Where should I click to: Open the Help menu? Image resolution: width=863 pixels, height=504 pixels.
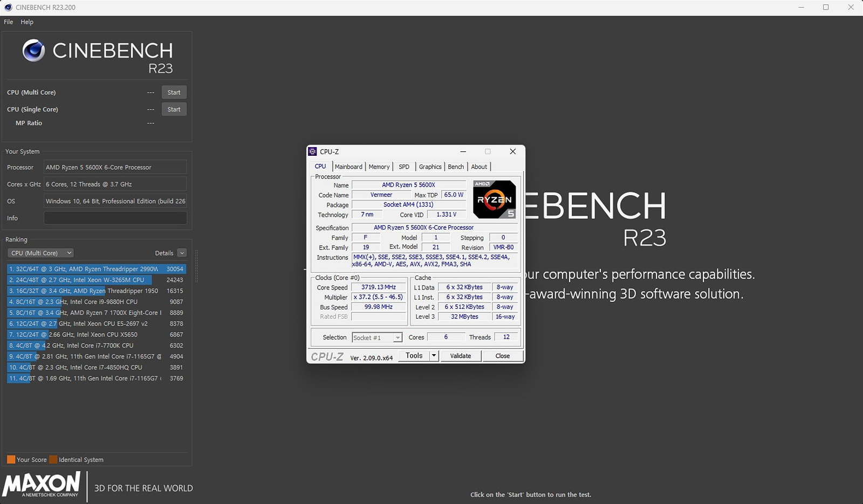pyautogui.click(x=27, y=22)
